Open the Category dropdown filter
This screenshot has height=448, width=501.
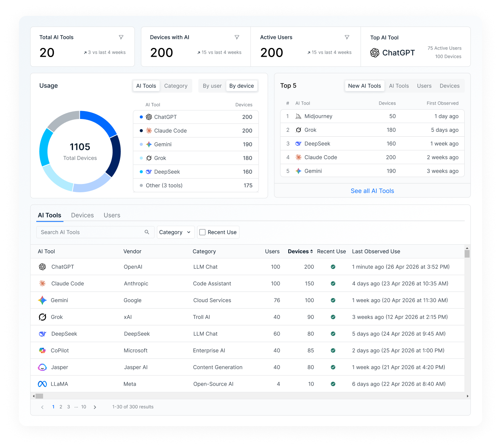176,232
